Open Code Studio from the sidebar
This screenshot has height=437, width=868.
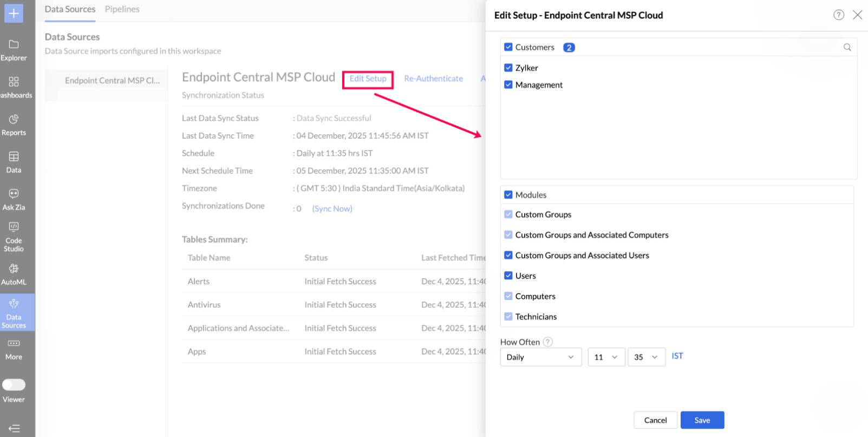14,237
